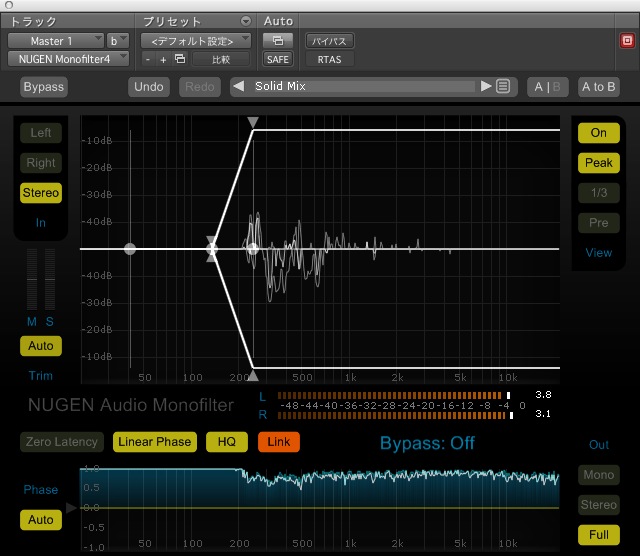The width and height of the screenshot is (640, 556).
Task: Toggle the Trim Auto button
Action: [x=41, y=346]
